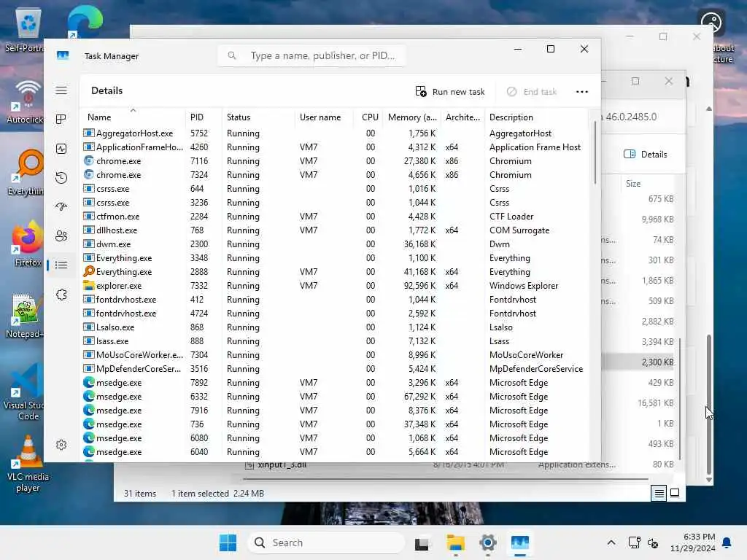Open the Recycle Bin desktop icon
Screen dimensions: 747x560
coord(27,29)
